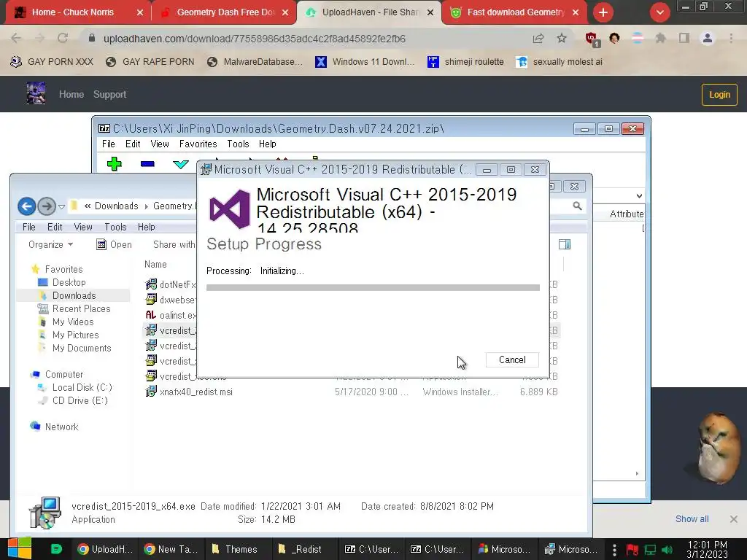Switch to Fast download Geometry tab
The image size is (747, 560).
(514, 12)
